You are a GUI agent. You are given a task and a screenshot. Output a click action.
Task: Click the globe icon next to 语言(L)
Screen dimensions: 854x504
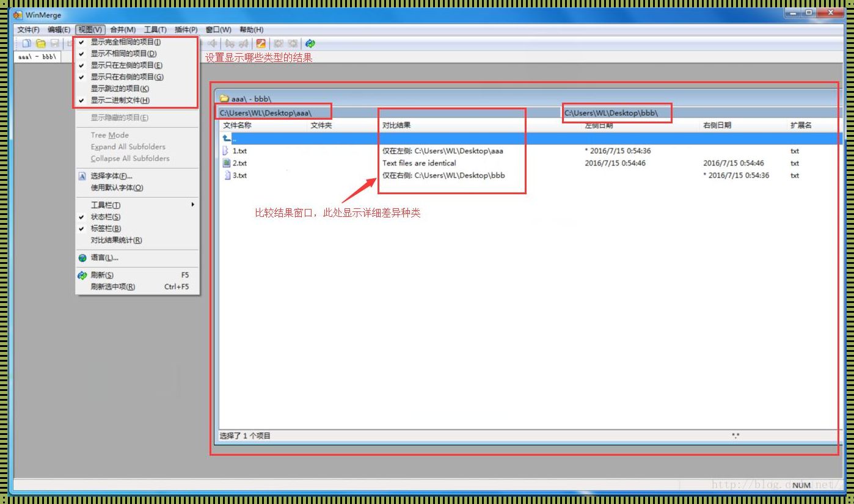pos(82,258)
